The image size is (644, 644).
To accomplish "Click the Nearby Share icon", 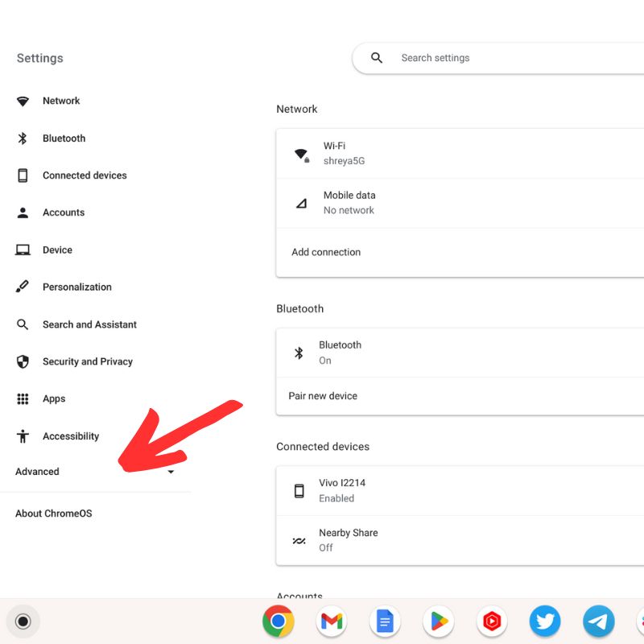I will point(299,541).
